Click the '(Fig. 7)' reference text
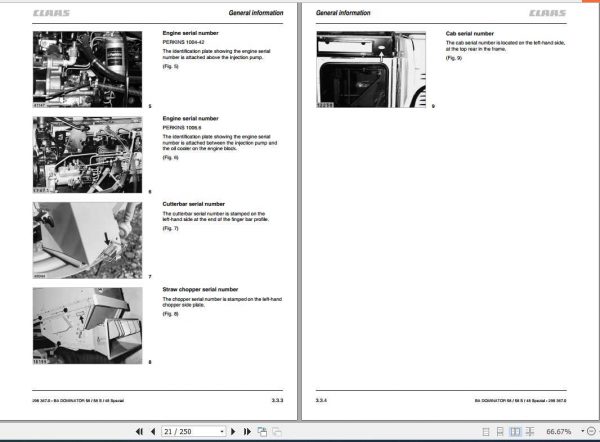600x442 pixels. click(170, 228)
